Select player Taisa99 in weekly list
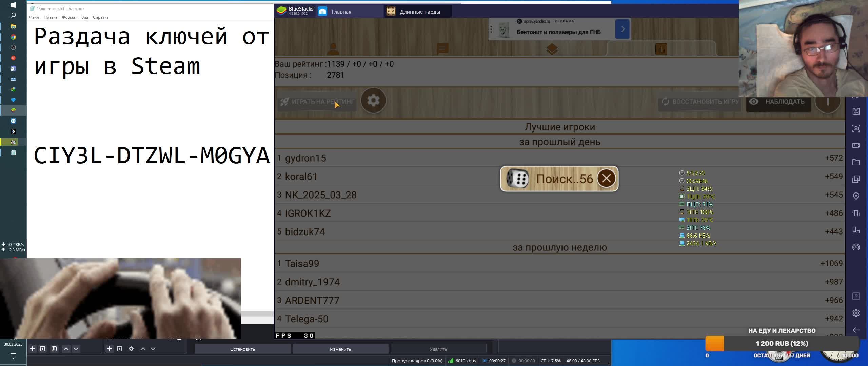The height and width of the screenshot is (366, 868). coord(302,264)
